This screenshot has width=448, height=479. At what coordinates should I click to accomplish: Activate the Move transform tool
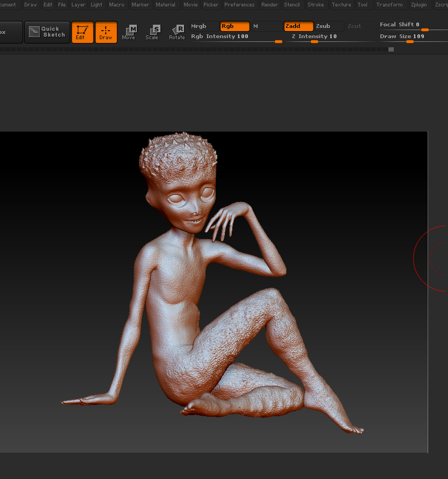[129, 32]
